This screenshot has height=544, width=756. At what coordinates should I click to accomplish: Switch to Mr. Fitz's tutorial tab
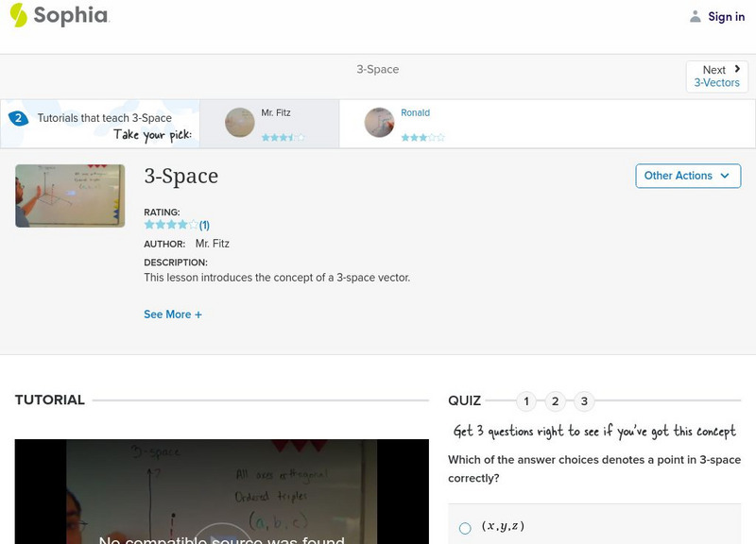274,123
